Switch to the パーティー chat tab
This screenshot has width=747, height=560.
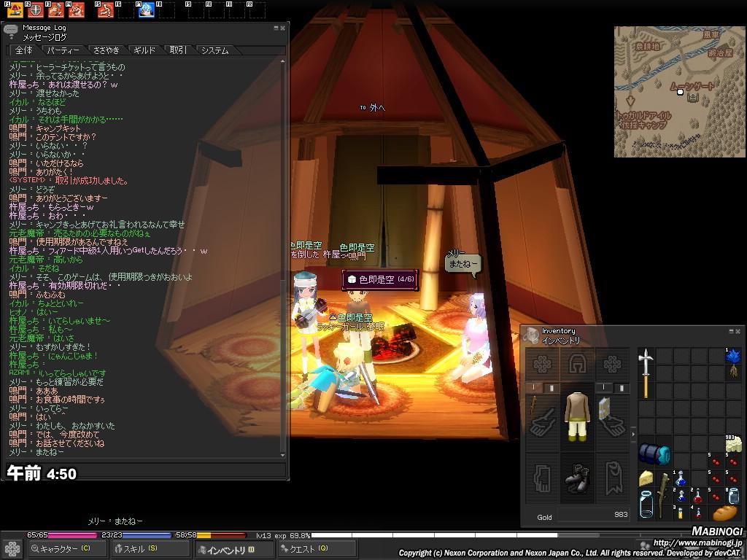coord(63,50)
